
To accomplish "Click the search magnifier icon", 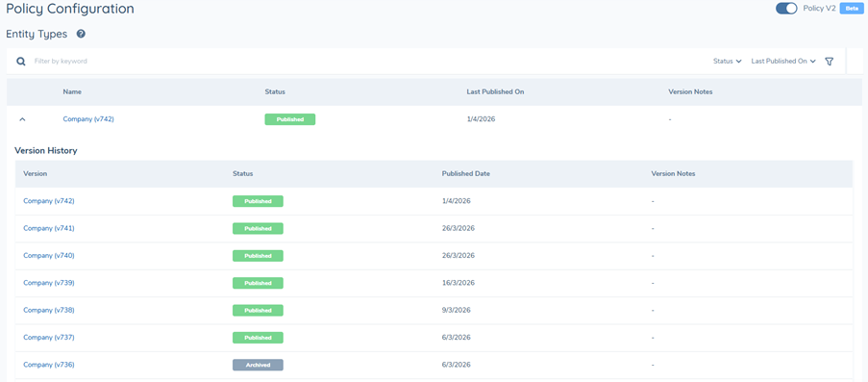I will click(x=21, y=62).
